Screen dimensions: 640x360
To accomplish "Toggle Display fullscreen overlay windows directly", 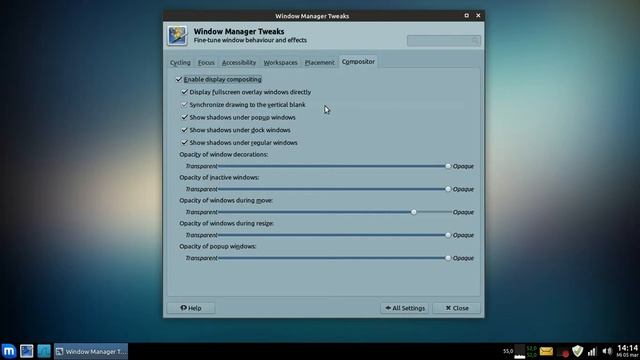I will 184,92.
